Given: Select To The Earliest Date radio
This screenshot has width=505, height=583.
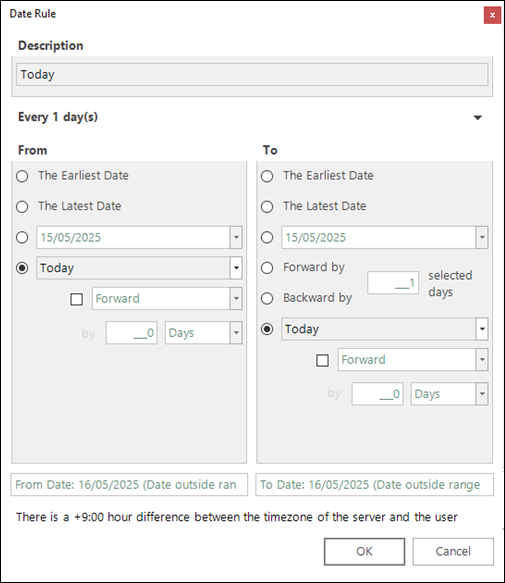Looking at the screenshot, I should tap(267, 176).
